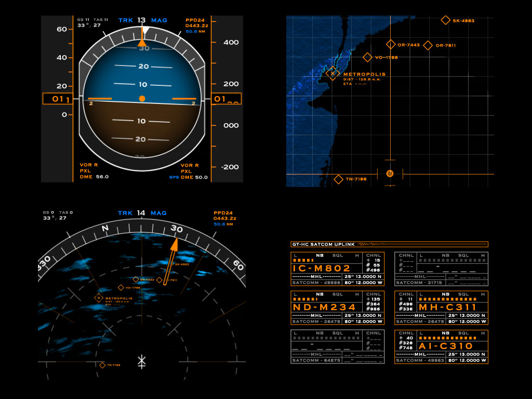
Task: Adjust the MH-C311 signal level bar
Action: click(447, 299)
